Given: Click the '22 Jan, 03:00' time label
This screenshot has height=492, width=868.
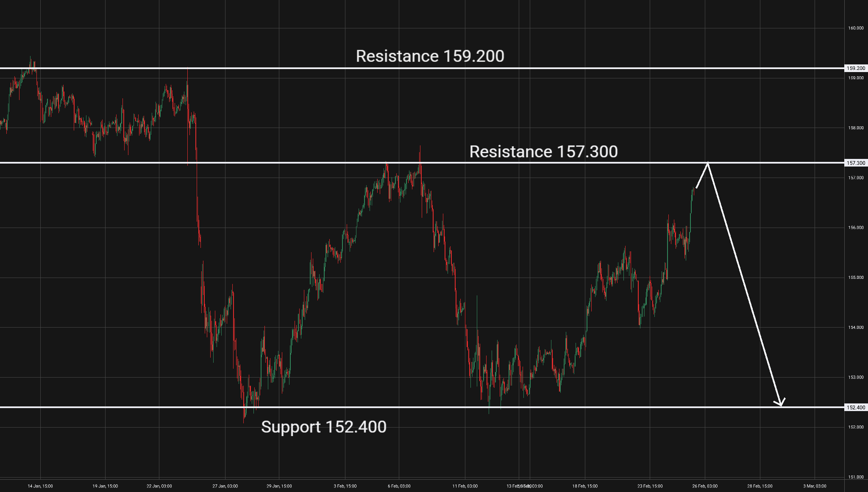Looking at the screenshot, I should tap(159, 486).
